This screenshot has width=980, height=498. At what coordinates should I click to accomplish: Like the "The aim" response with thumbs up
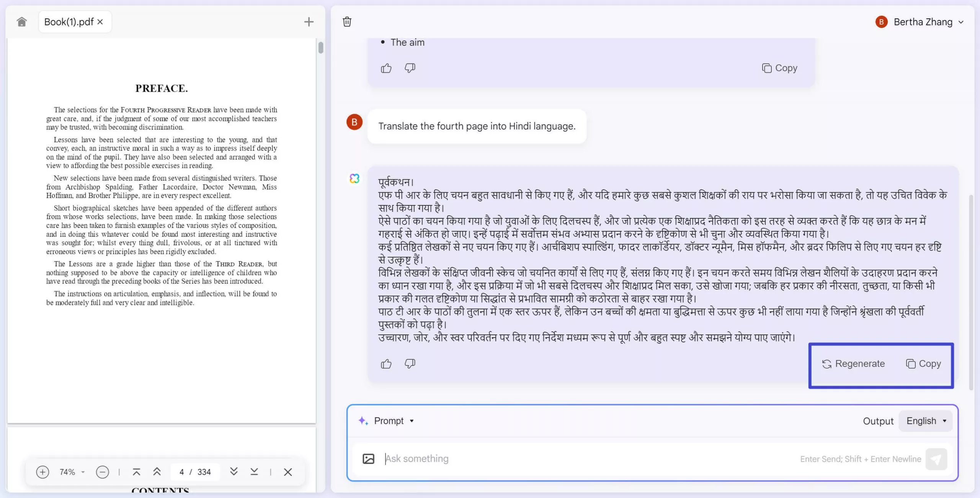coord(386,68)
